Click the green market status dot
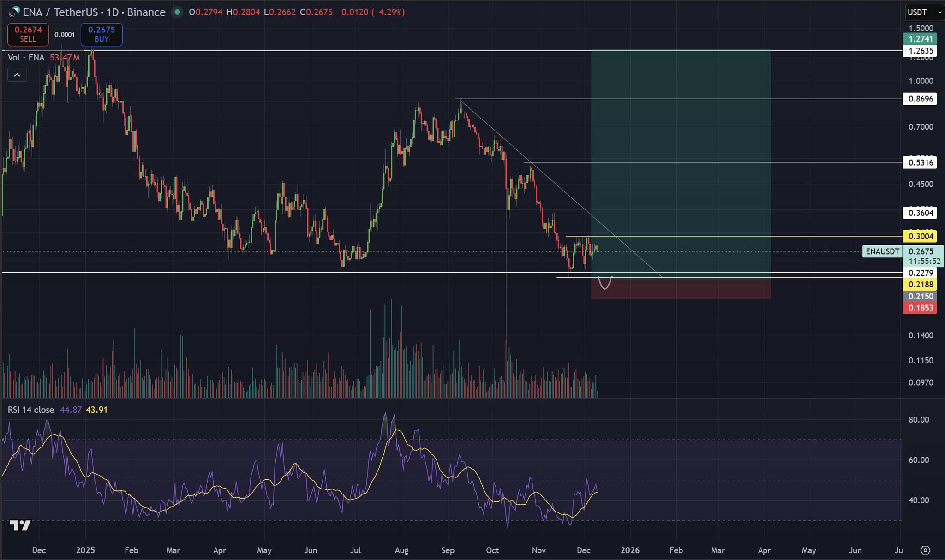 coord(177,12)
